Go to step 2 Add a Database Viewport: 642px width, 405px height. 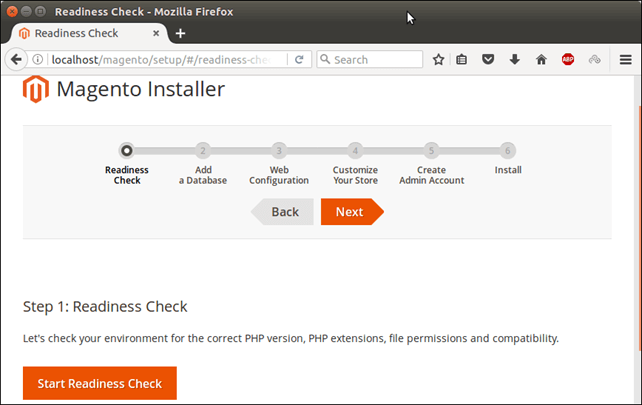pyautogui.click(x=203, y=151)
